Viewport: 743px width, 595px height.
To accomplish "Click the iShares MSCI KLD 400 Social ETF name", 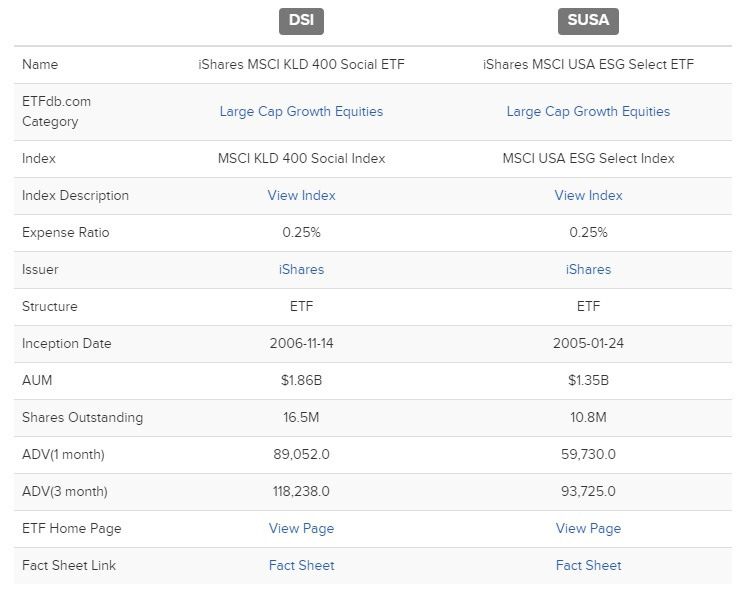I will pos(301,64).
